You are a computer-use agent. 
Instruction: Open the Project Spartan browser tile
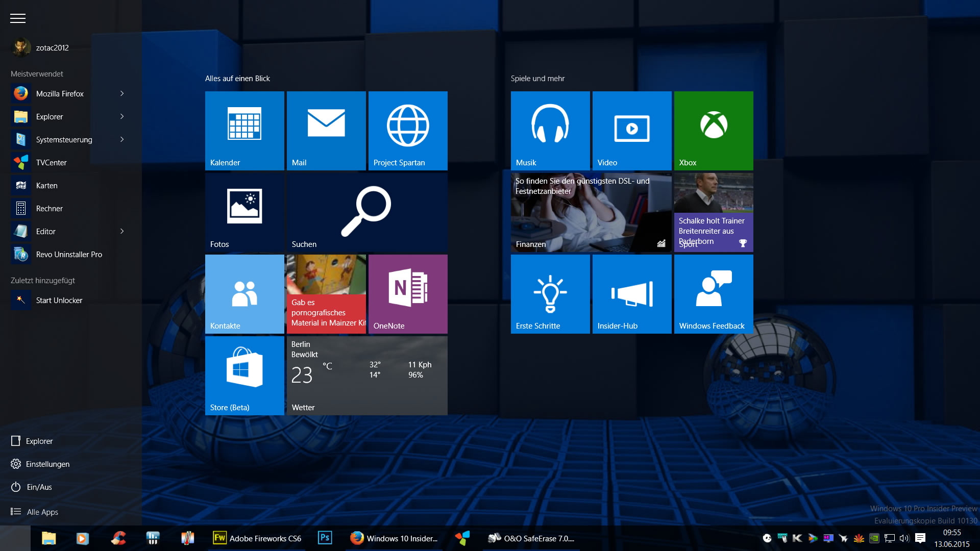[x=408, y=131]
